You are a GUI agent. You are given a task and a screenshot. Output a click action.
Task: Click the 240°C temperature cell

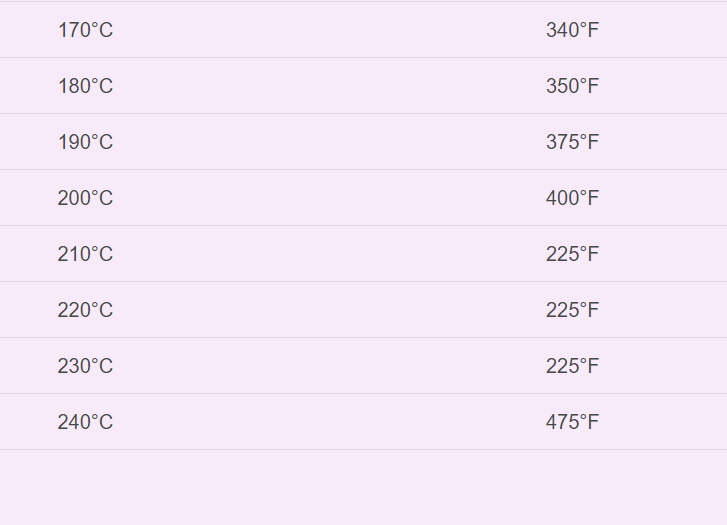click(85, 422)
